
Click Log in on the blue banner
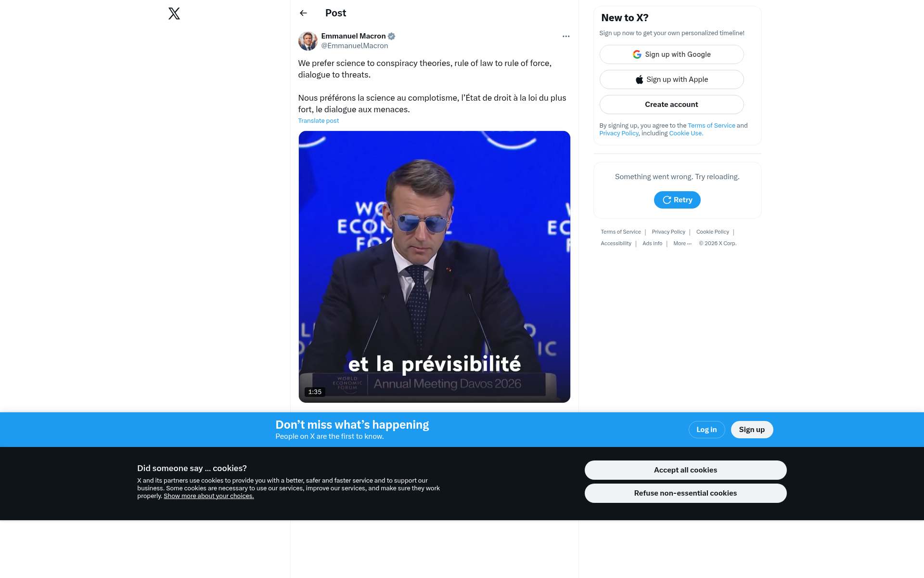706,430
